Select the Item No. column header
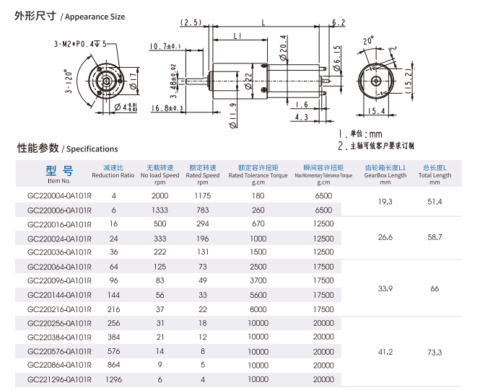 [x=59, y=174]
